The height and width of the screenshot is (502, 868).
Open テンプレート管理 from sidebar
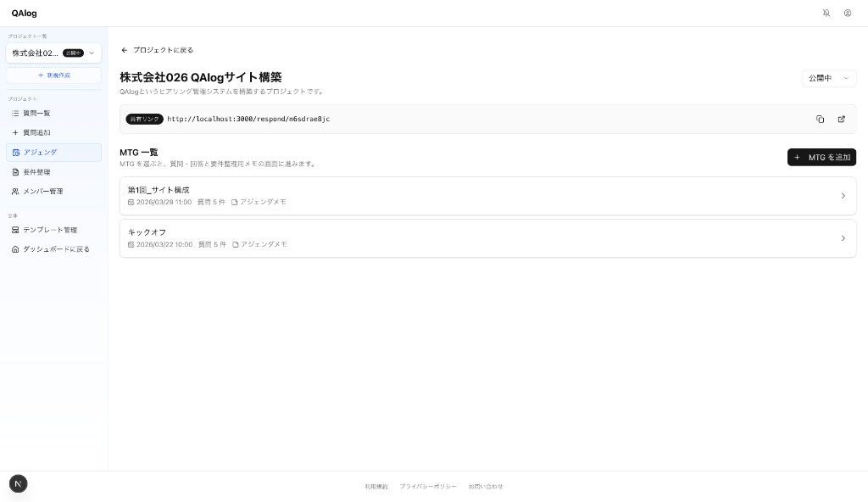(49, 230)
